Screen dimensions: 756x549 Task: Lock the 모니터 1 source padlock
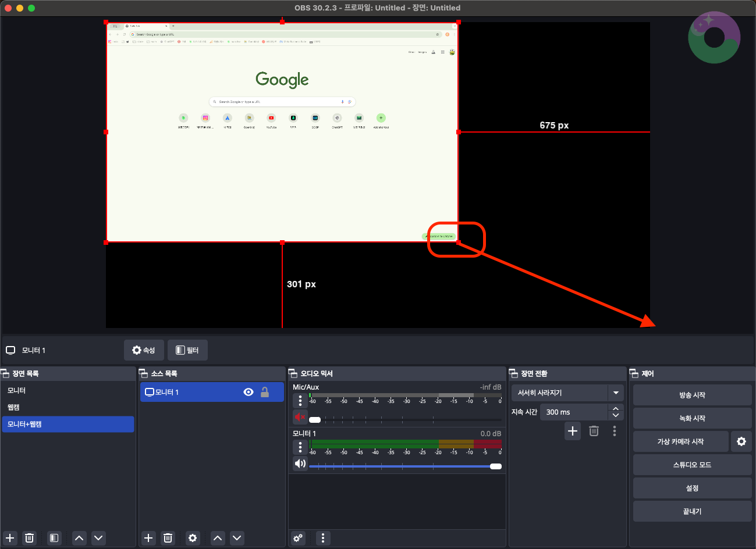[x=265, y=392]
